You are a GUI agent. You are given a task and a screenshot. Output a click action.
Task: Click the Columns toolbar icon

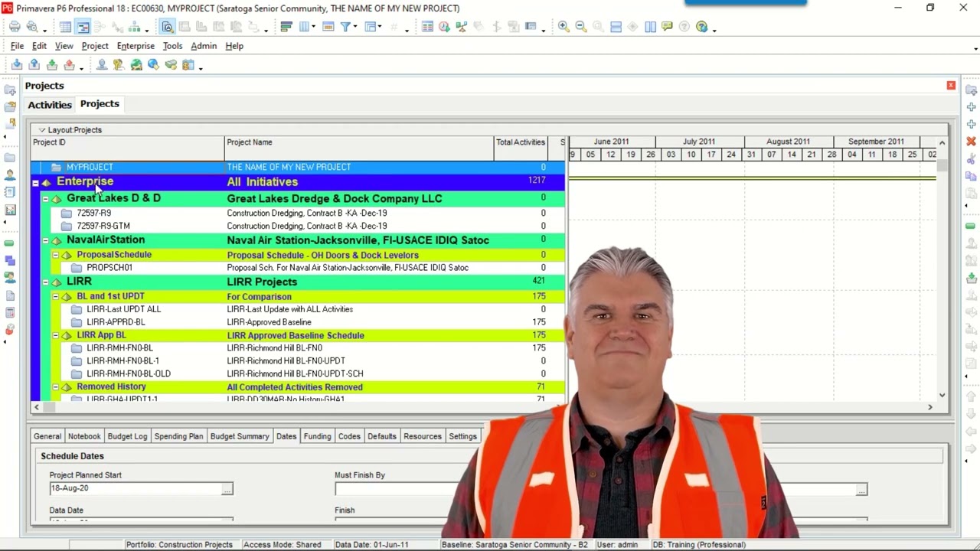(305, 27)
